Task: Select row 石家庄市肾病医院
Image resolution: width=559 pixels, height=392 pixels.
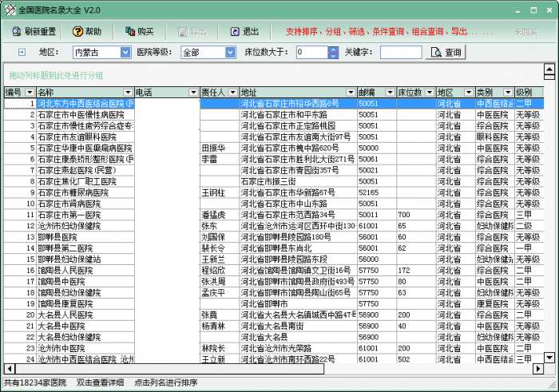Action: tap(274, 204)
